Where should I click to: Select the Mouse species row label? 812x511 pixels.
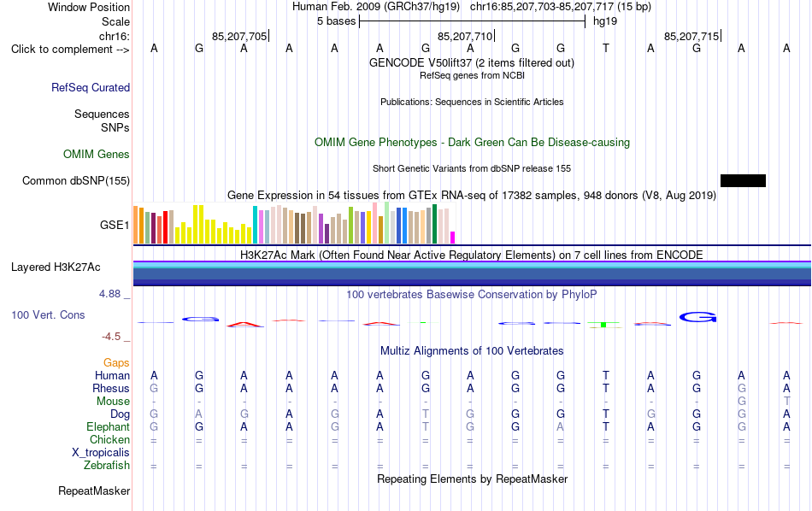(114, 402)
